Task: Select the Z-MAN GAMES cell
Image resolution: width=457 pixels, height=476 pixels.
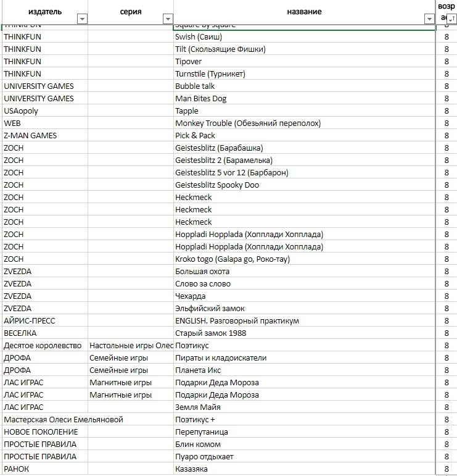Action: (x=45, y=136)
